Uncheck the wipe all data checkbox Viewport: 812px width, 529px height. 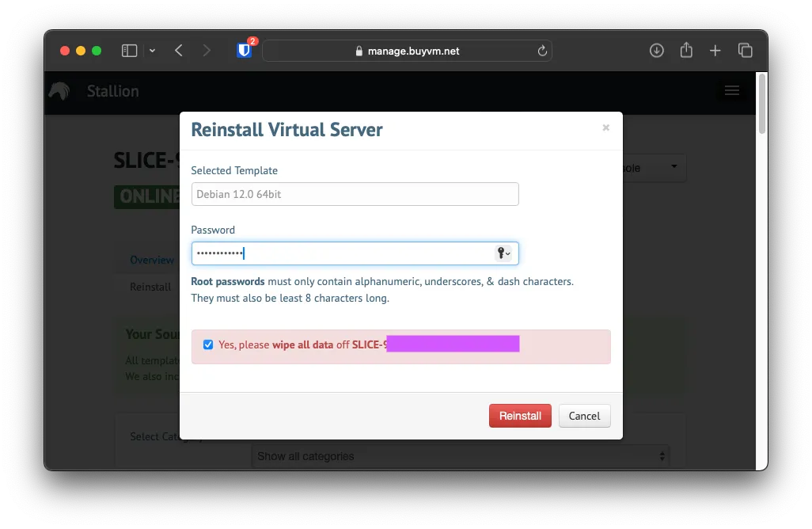point(208,344)
